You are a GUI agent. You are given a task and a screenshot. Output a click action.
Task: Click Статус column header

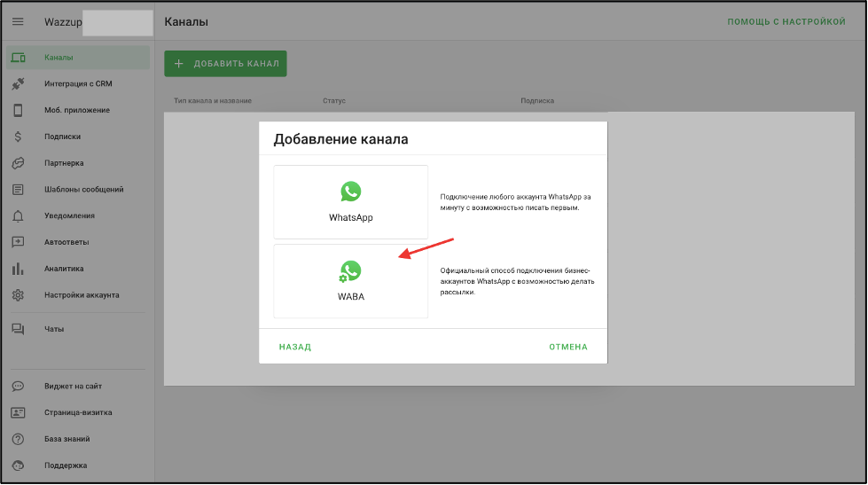pos(333,101)
